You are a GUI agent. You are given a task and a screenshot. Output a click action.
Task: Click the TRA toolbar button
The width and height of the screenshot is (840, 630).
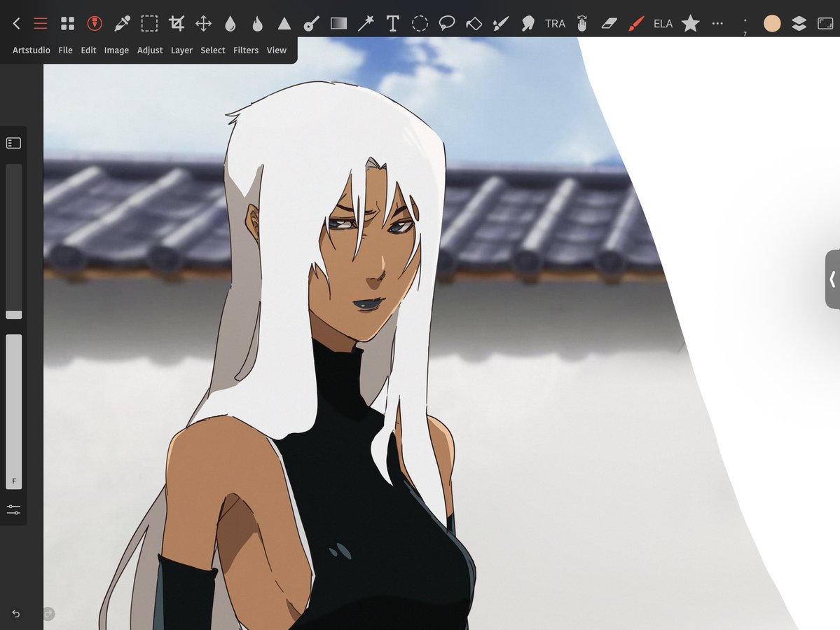(x=555, y=24)
